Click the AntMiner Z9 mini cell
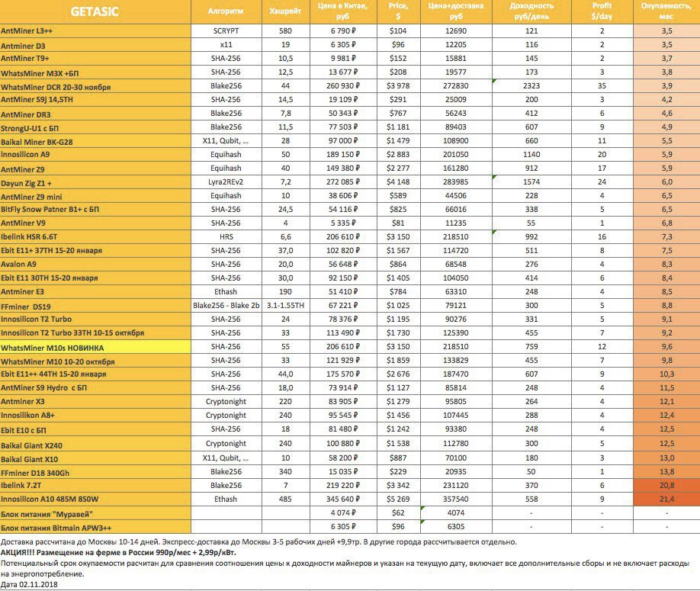700x591 pixels. 95,197
